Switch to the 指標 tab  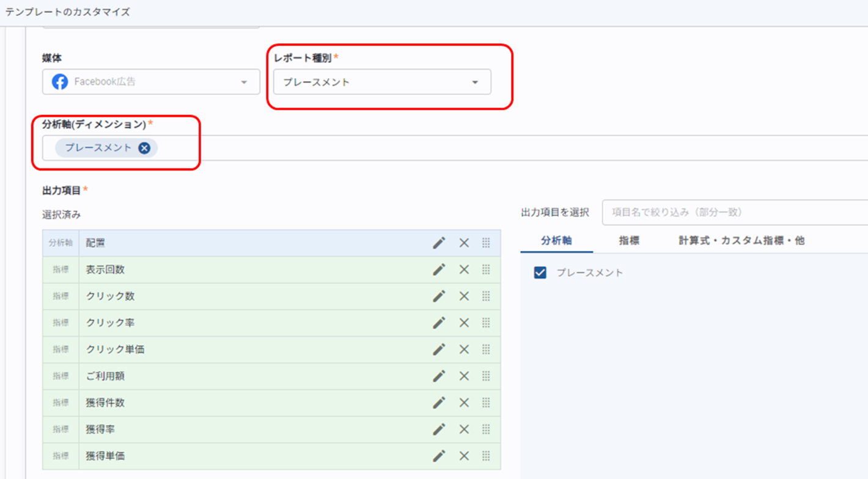629,241
